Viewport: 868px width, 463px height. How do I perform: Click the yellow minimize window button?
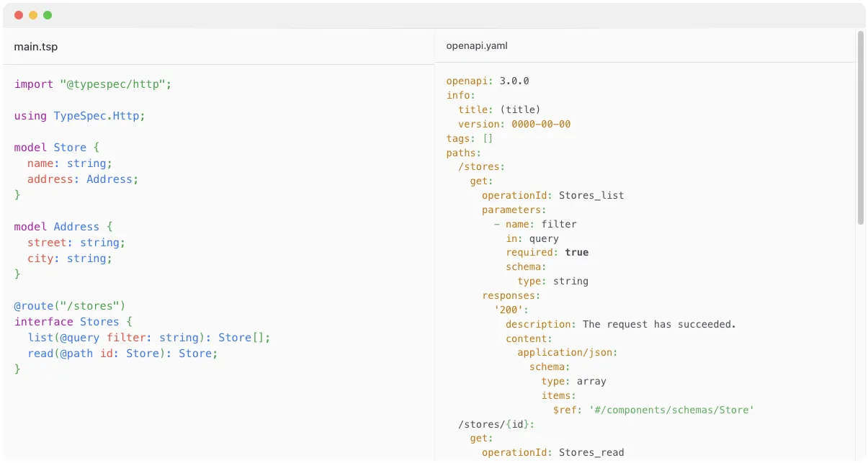[x=33, y=15]
